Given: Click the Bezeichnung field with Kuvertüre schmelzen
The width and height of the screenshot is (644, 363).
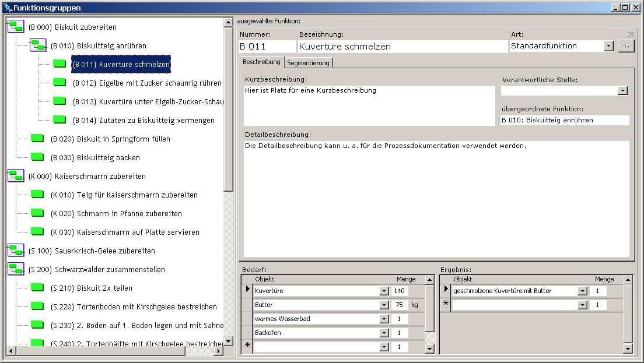Looking at the screenshot, I should (402, 47).
